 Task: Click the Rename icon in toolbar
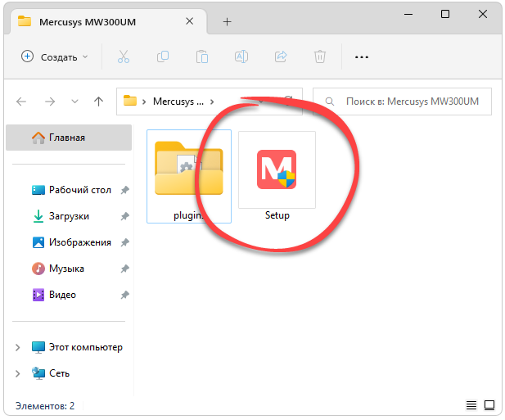click(x=241, y=56)
